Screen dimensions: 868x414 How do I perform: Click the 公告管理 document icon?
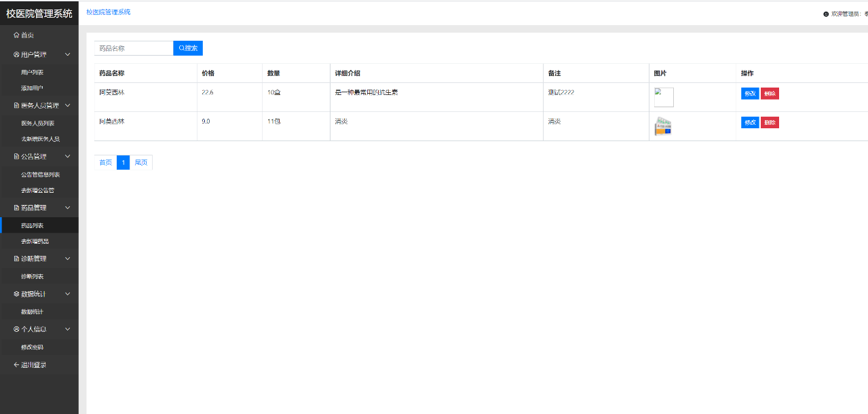pos(16,157)
